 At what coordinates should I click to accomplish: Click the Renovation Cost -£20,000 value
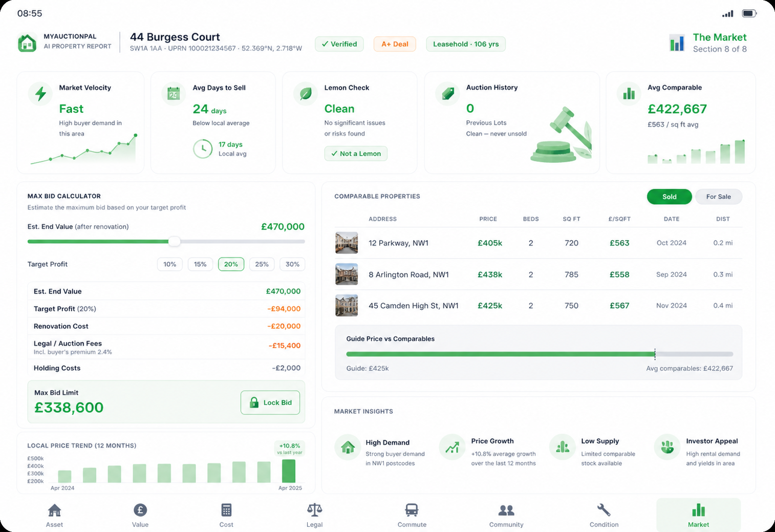(284, 326)
